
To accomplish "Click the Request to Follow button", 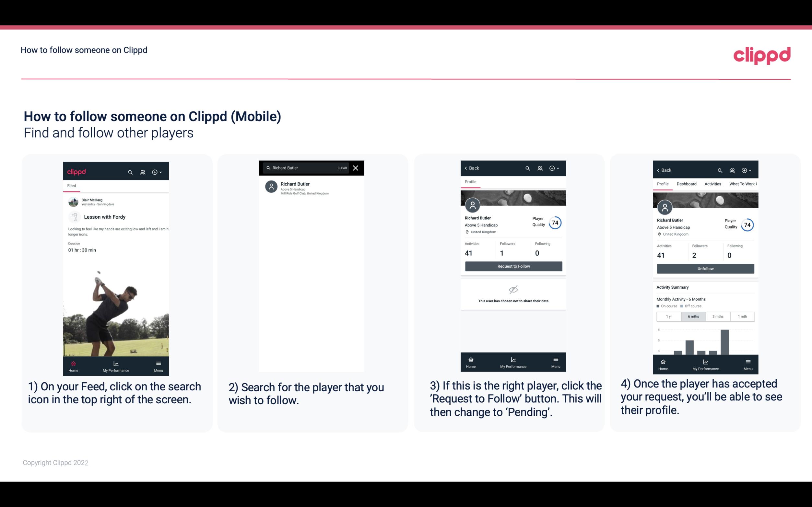I will click(513, 266).
